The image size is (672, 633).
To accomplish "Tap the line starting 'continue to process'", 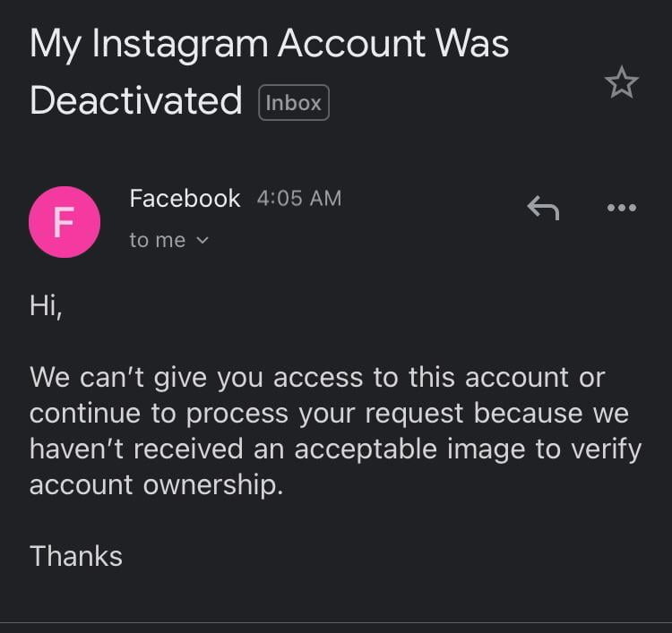I will 329,414.
